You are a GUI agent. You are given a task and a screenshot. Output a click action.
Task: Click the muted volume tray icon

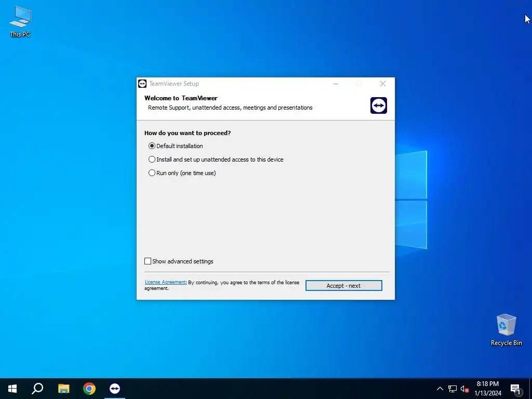[x=464, y=389]
